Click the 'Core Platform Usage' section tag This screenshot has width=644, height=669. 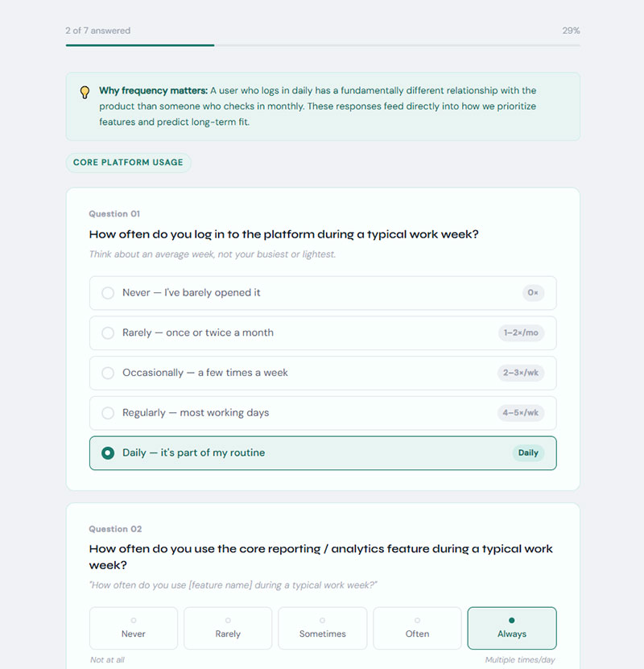point(128,163)
